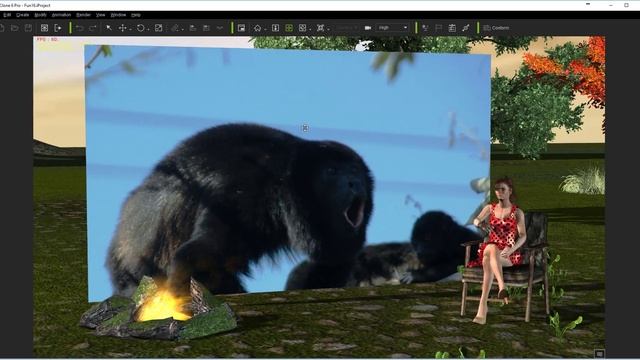This screenshot has height=360, width=640.
Task: Click the flag-shaped toolbar icon
Action: 438,28
